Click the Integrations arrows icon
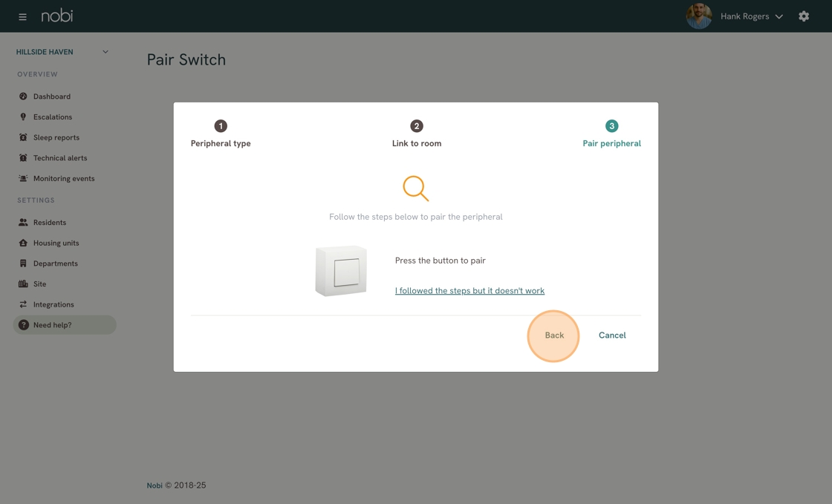 [23, 304]
